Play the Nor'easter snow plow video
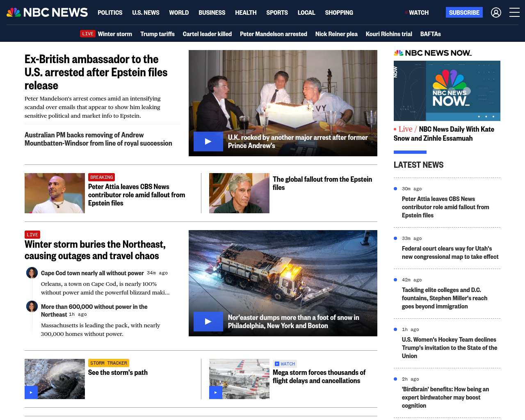The width and height of the screenshot is (525, 420). point(208,322)
